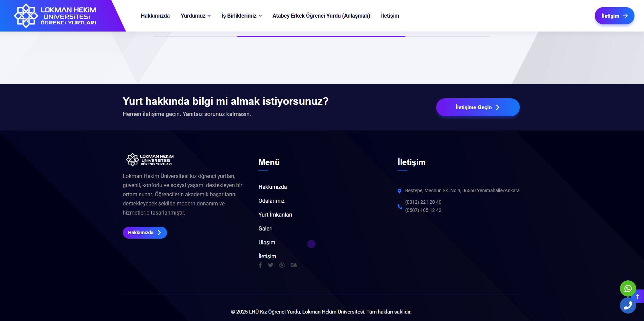Open the Odalarımız footer link
Image resolution: width=644 pixels, height=321 pixels.
[271, 201]
